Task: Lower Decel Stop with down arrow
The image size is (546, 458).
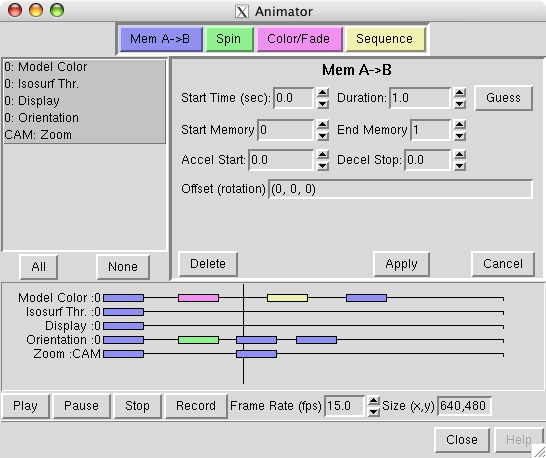Action: pos(460,166)
